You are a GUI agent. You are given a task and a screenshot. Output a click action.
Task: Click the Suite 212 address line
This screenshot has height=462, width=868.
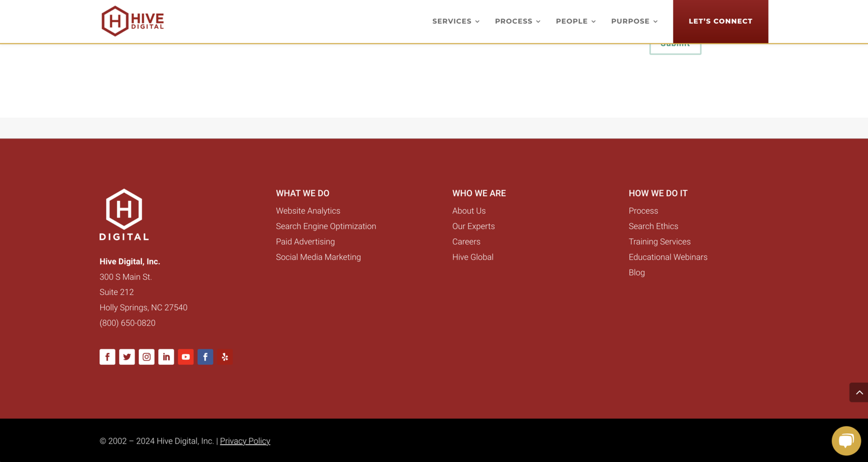[x=117, y=292]
